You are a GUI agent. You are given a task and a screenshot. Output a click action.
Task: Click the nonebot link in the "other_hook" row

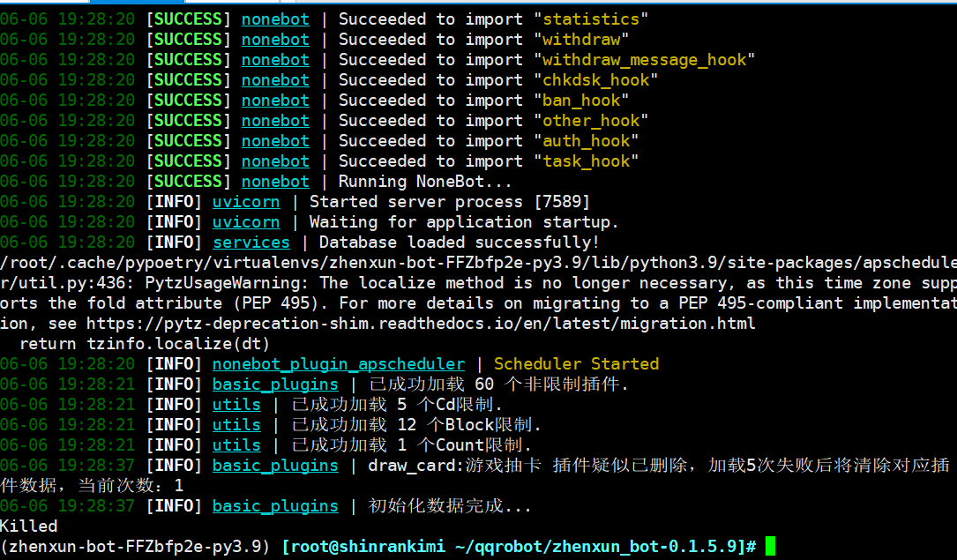click(x=275, y=121)
